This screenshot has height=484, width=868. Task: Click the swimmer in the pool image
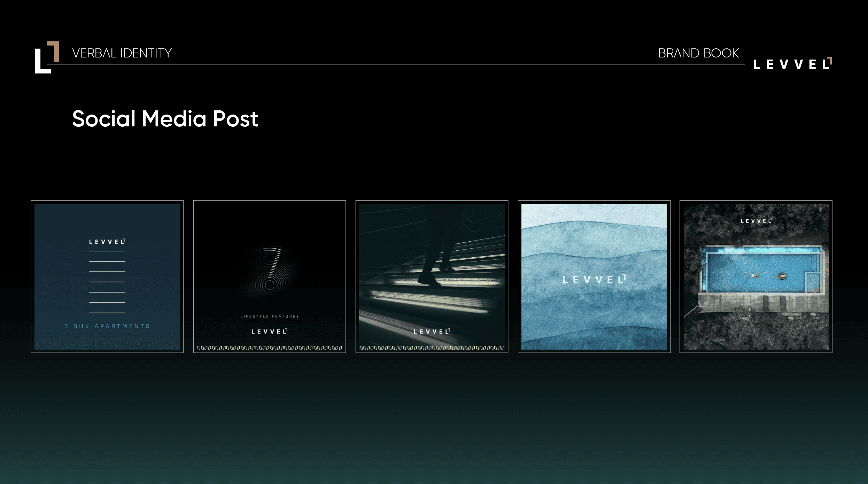pyautogui.click(x=754, y=276)
